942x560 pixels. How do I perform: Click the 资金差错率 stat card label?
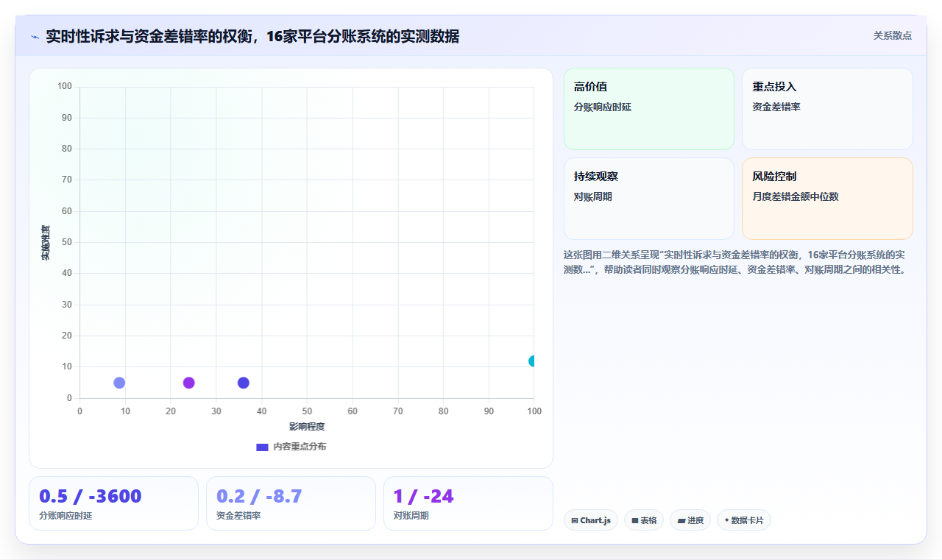click(x=238, y=516)
